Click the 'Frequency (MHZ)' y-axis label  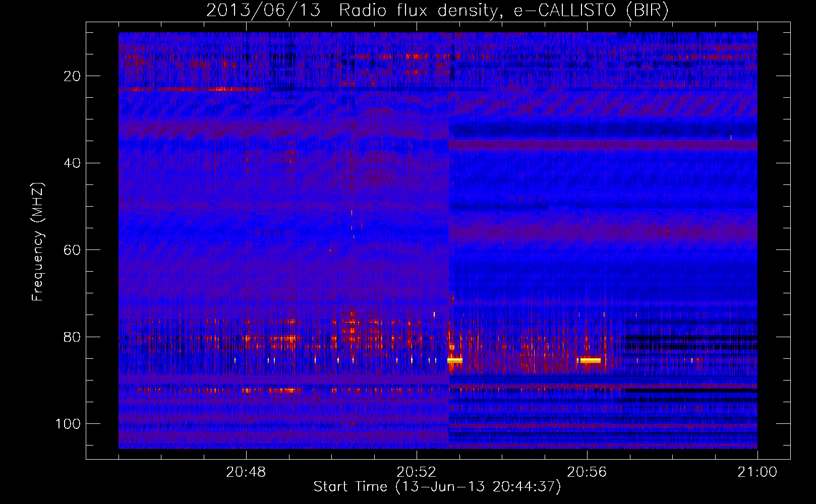38,241
